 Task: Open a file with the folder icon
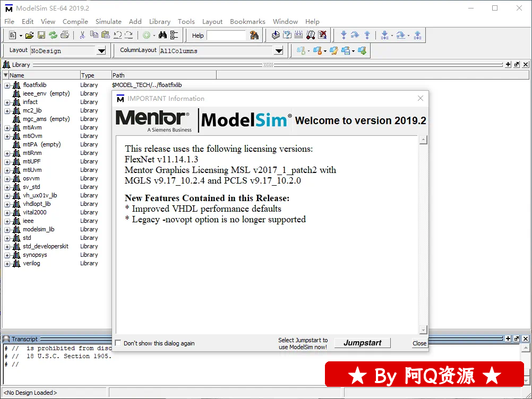tap(30, 35)
